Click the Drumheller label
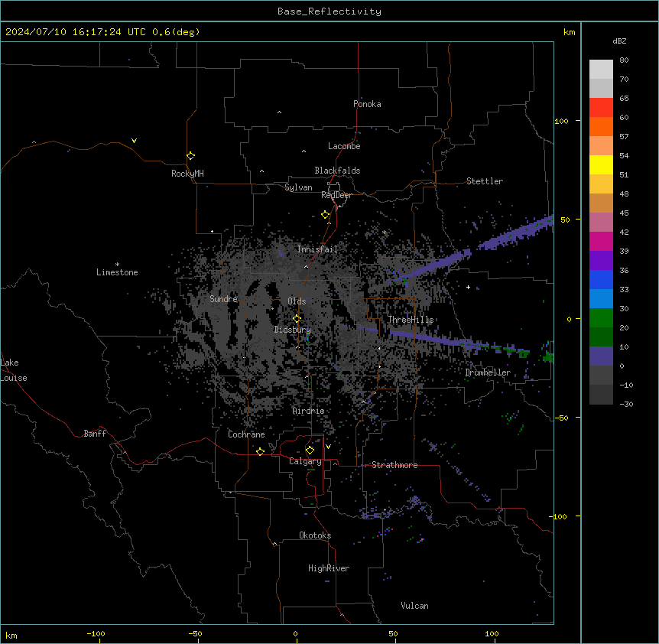 click(488, 372)
